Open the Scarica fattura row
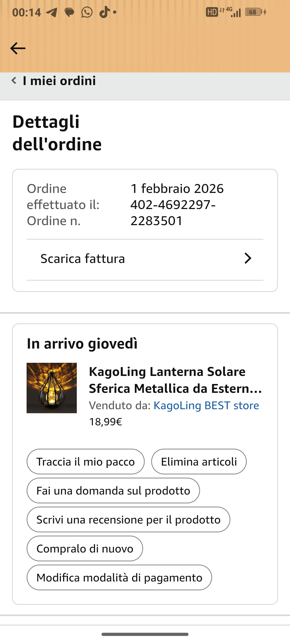The image size is (290, 644). pyautogui.click(x=83, y=259)
